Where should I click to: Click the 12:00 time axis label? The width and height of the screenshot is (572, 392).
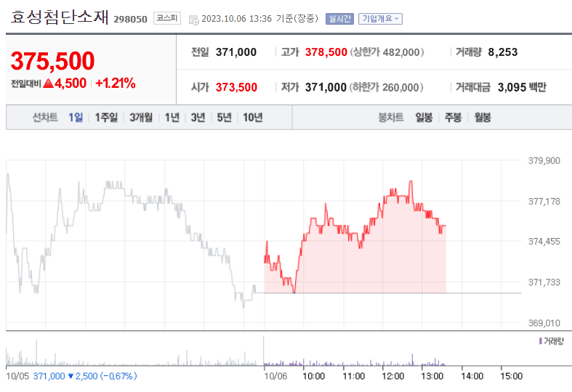click(x=393, y=376)
